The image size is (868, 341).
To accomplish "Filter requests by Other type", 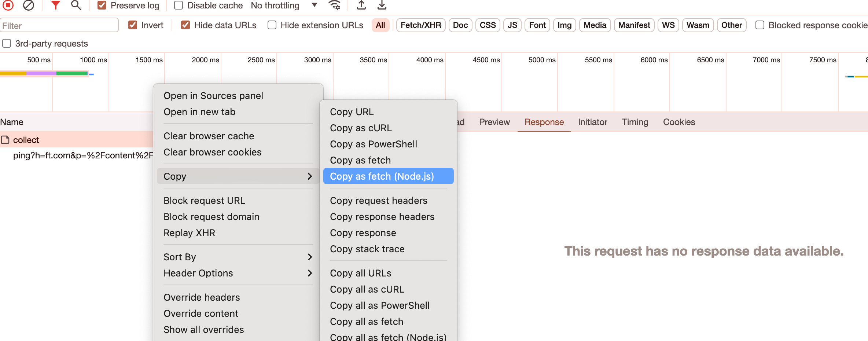I will click(x=732, y=25).
